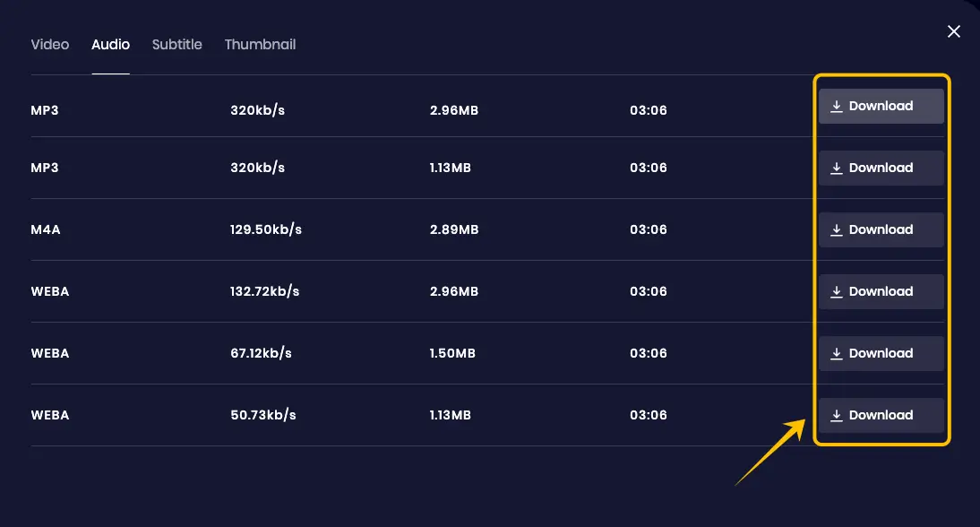Image resolution: width=980 pixels, height=527 pixels.
Task: Click the 2.89MB file size value
Action: (x=454, y=229)
